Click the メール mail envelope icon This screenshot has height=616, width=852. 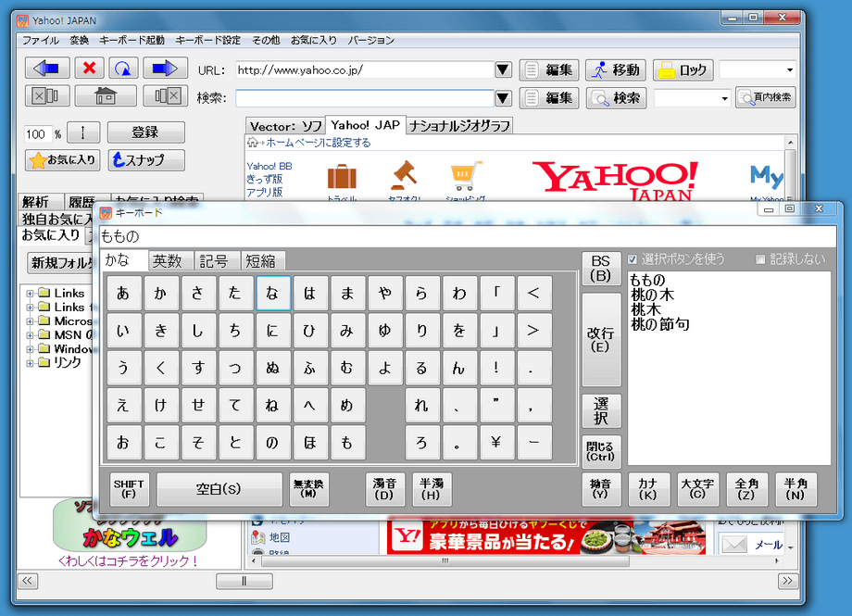tap(734, 544)
